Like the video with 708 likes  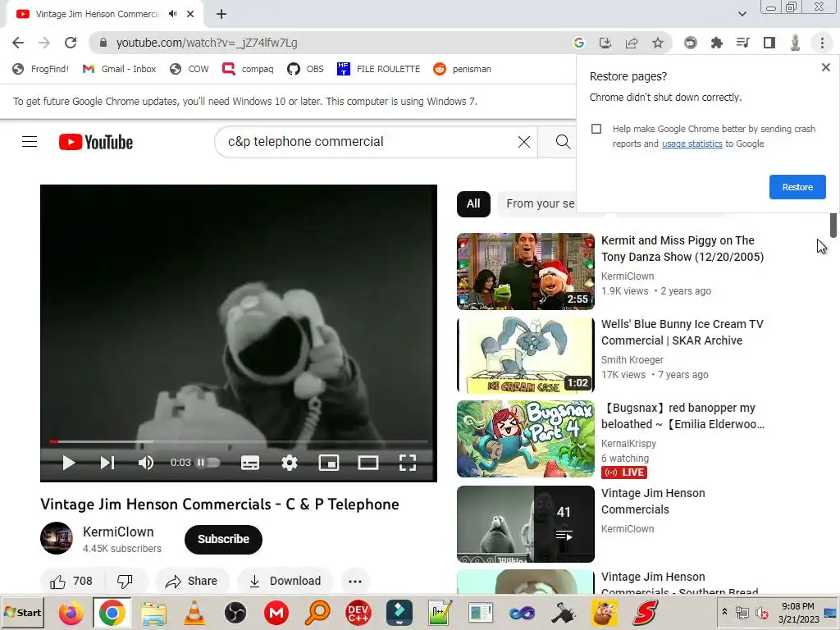pos(72,582)
